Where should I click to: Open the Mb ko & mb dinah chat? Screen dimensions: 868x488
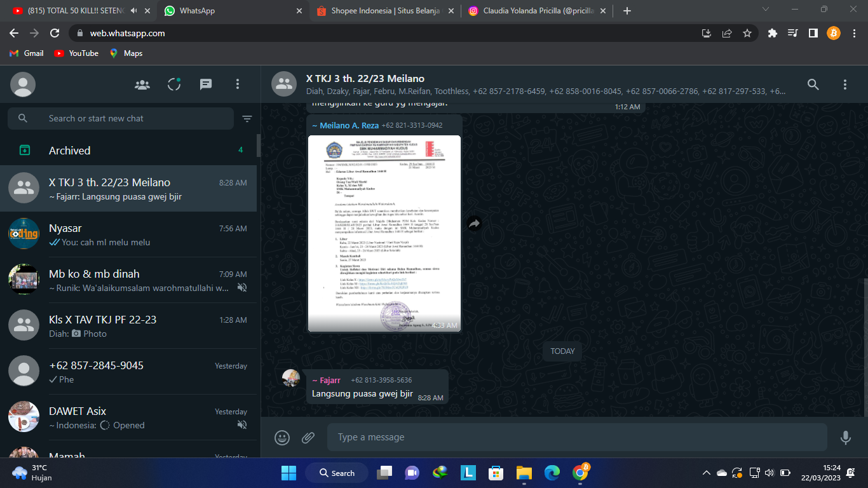click(128, 280)
